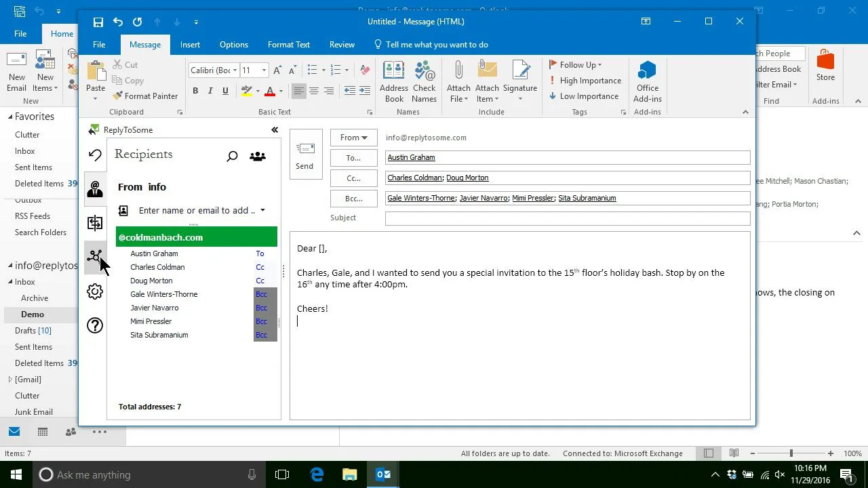This screenshot has width=868, height=488.
Task: Shrink the font size
Action: (292, 70)
